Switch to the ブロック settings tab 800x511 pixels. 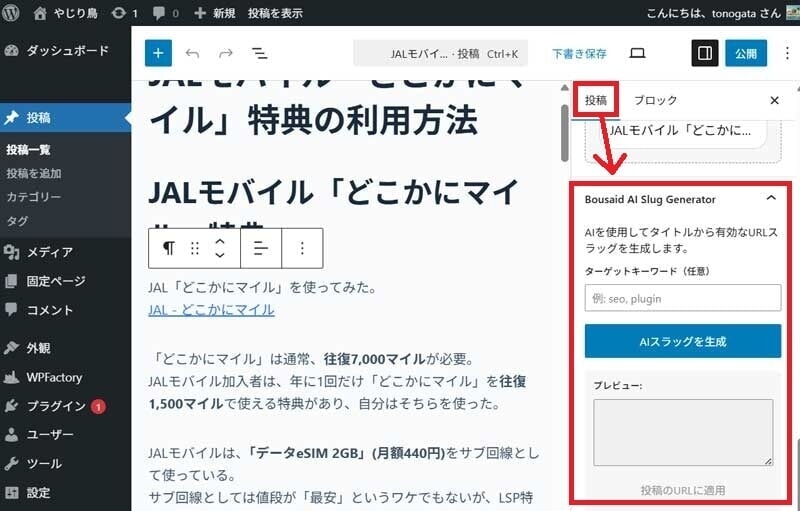[655, 100]
